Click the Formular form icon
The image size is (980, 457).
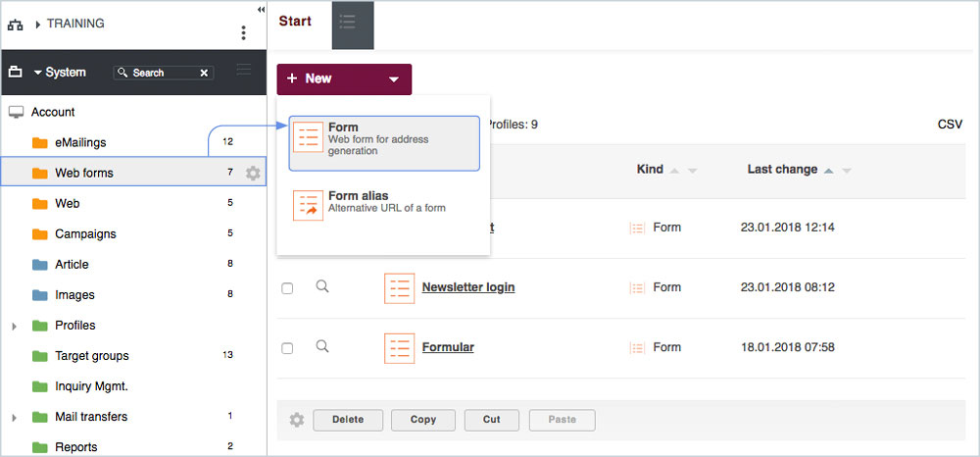click(x=399, y=347)
